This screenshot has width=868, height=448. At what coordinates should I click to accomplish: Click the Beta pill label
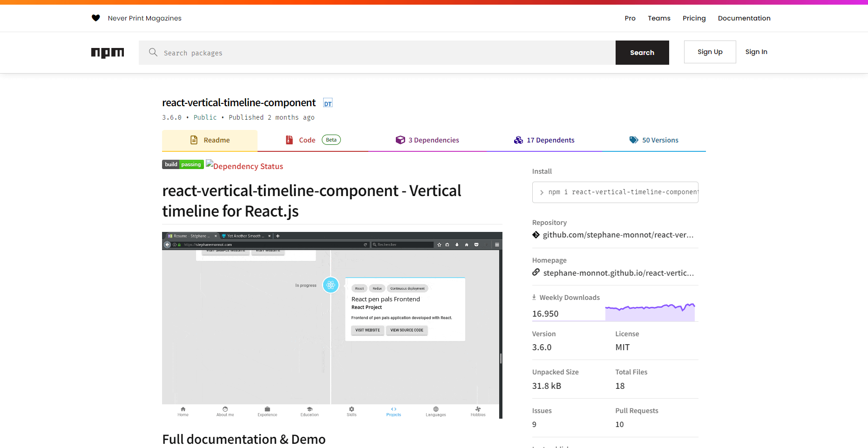331,140
